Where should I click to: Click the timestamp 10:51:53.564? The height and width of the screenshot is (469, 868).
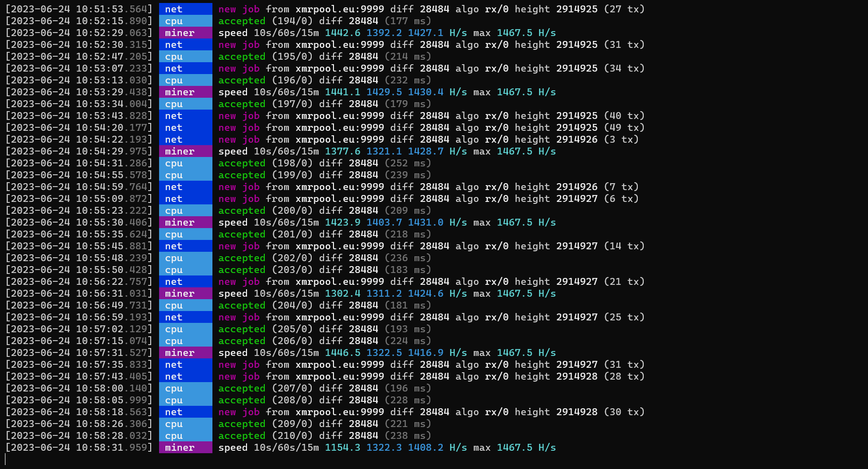click(79, 9)
